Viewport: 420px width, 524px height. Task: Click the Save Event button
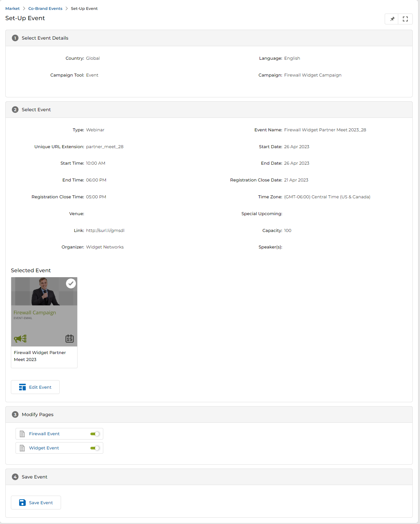[36, 503]
